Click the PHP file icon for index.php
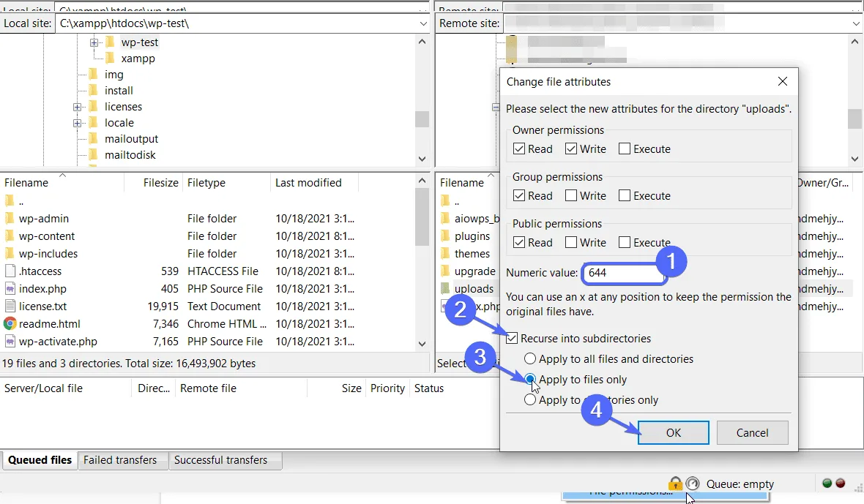 pos(10,288)
